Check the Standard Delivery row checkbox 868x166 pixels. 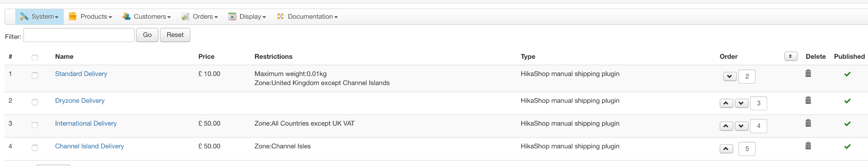(x=35, y=76)
